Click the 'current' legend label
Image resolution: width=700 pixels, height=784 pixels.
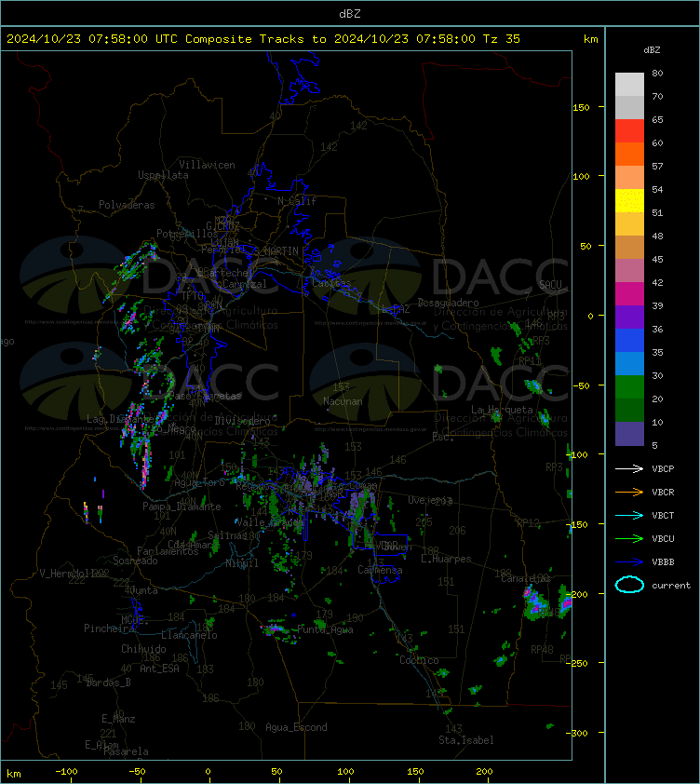[671, 585]
